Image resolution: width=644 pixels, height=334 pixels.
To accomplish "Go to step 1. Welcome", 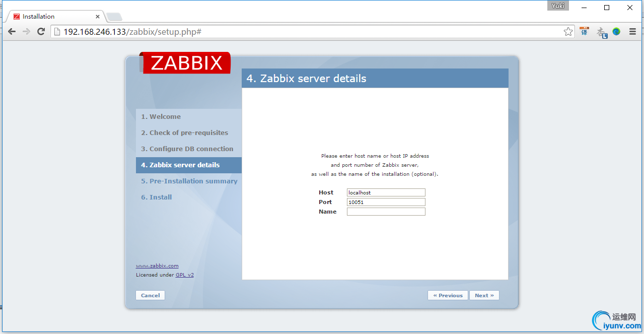I will click(x=161, y=116).
